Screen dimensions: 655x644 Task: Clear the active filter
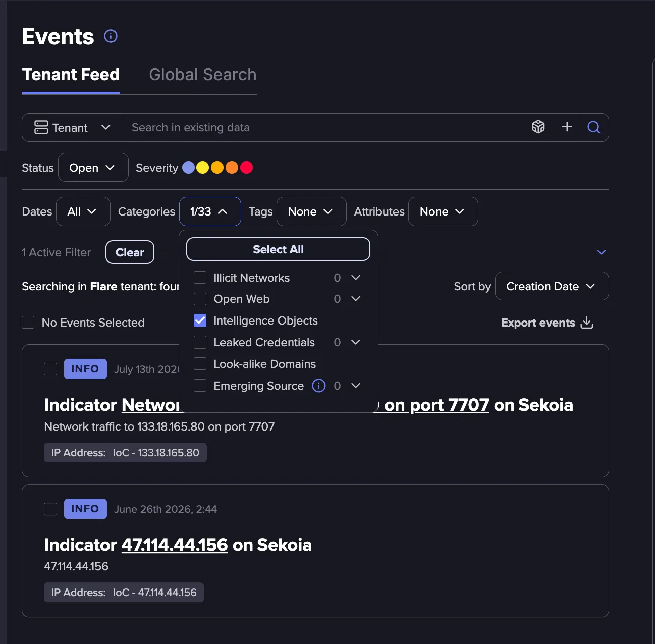(130, 252)
